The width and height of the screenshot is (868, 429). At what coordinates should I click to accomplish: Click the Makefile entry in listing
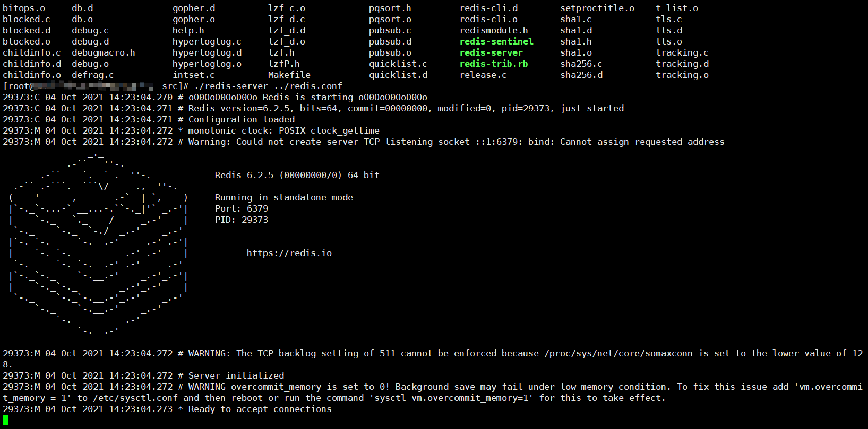coord(289,75)
